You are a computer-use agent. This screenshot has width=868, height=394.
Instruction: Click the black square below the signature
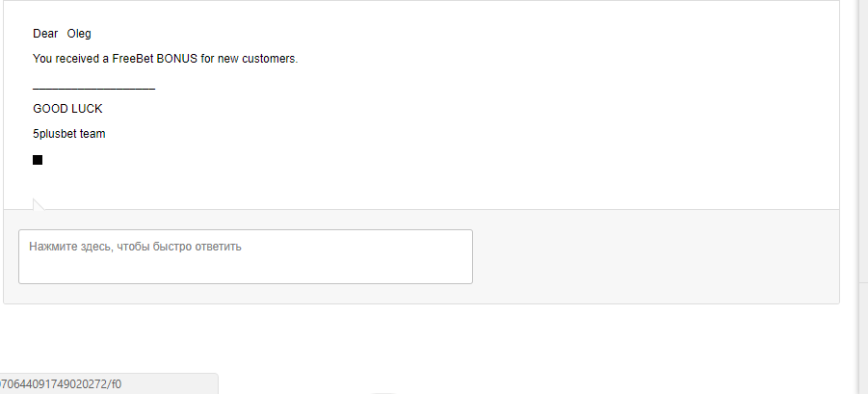click(38, 160)
